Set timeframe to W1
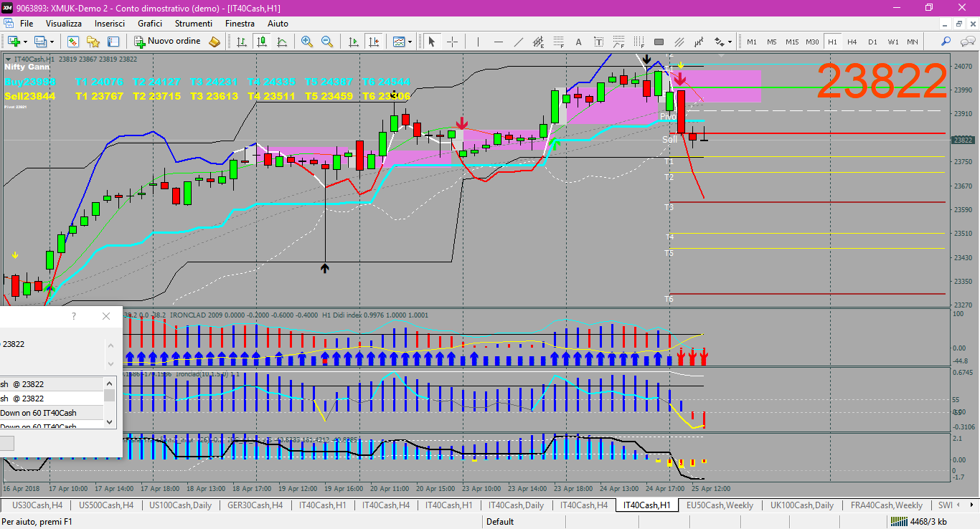The height and width of the screenshot is (529, 980). click(x=893, y=42)
